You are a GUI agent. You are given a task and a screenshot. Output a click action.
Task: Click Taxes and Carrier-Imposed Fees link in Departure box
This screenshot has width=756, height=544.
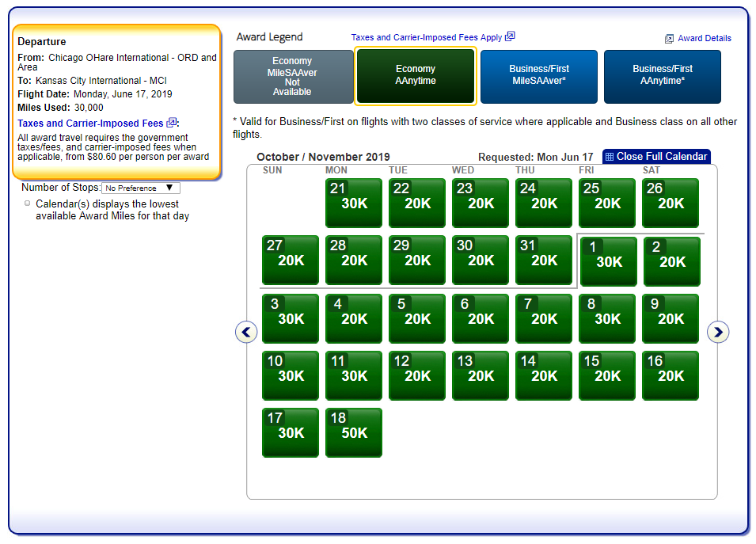tap(90, 123)
